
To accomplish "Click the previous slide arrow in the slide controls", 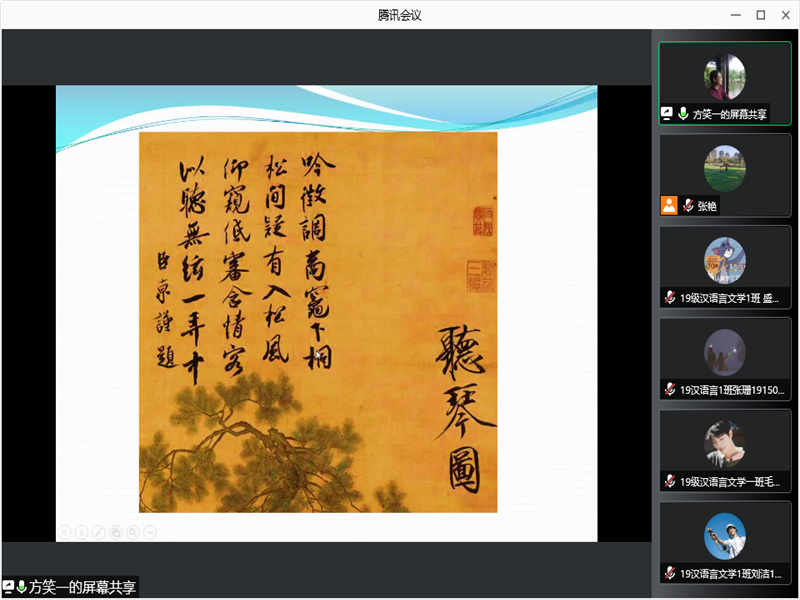I will tap(64, 533).
